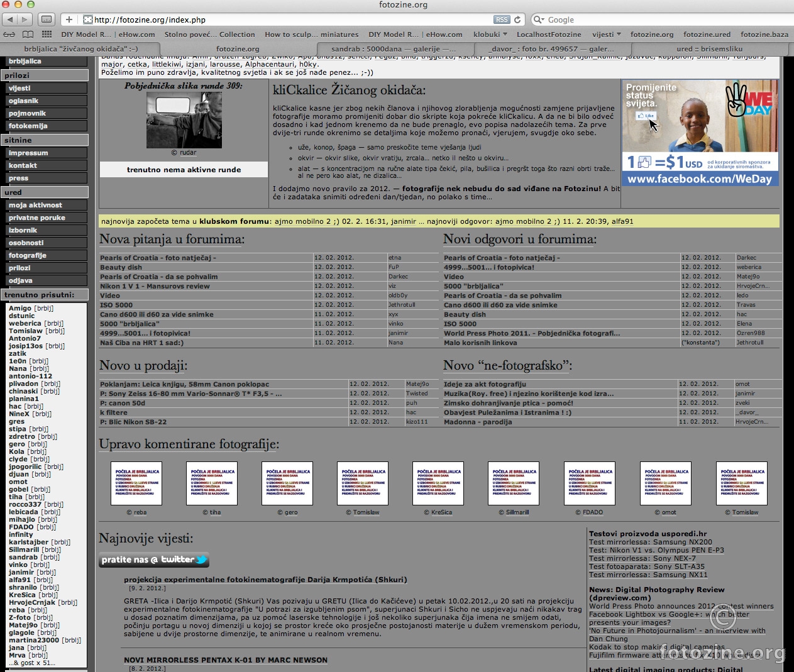Click the site favicon in the address bar
This screenshot has height=672, width=794.
click(88, 19)
